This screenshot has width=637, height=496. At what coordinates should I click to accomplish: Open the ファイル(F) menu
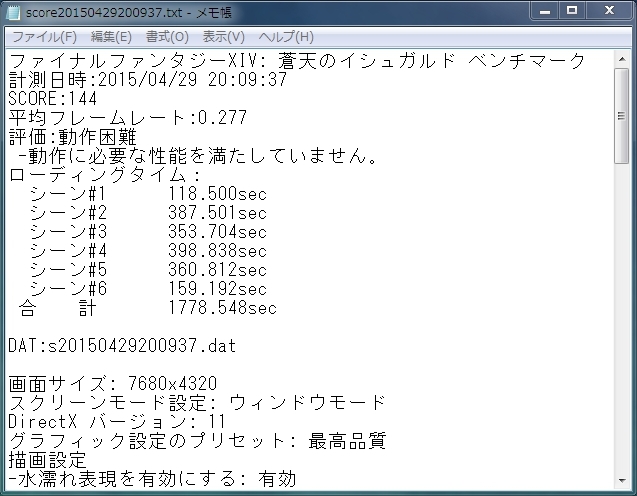(44, 37)
